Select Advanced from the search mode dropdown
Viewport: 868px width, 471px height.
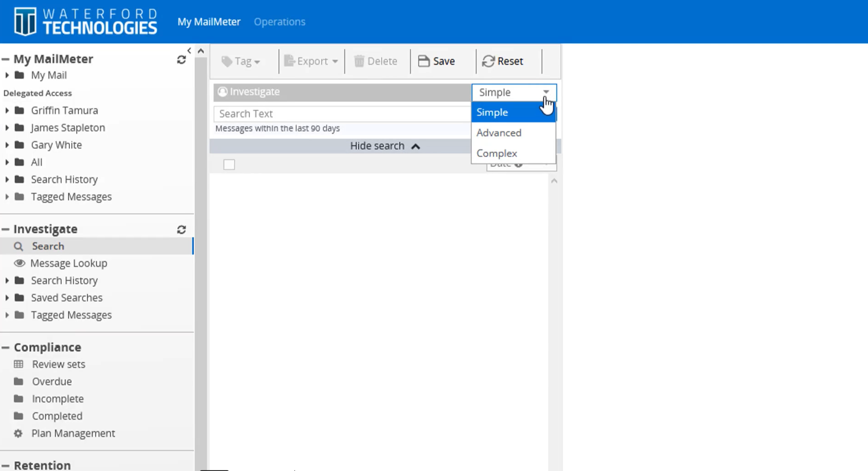coord(499,133)
